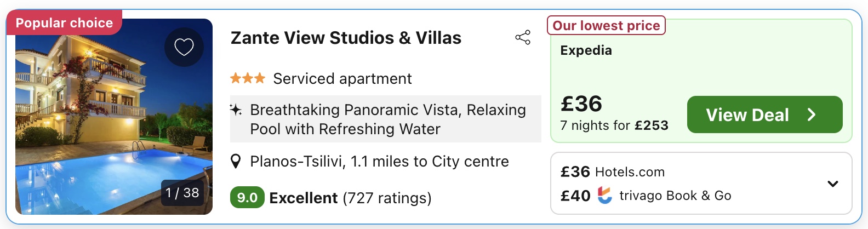Image resolution: width=868 pixels, height=229 pixels.
Task: Open the Excellent (727 ratings) reviews
Action: click(350, 198)
